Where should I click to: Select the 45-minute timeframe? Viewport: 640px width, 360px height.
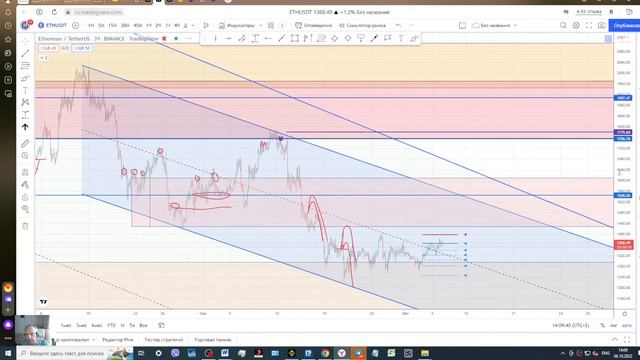point(138,25)
